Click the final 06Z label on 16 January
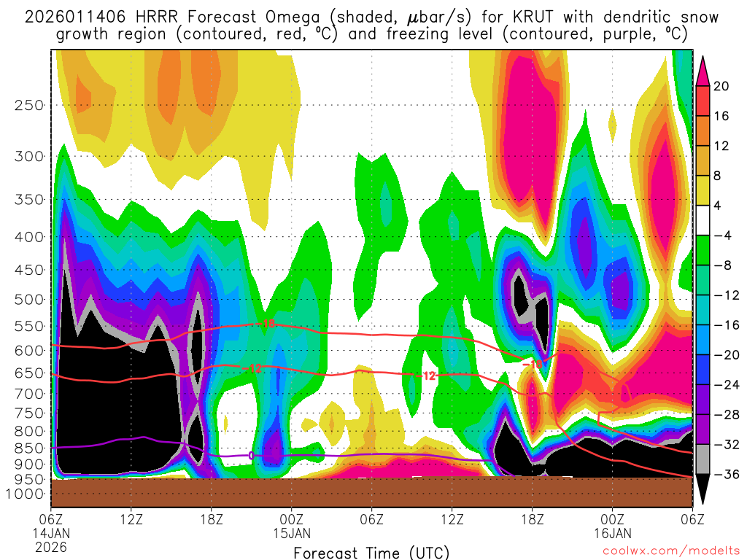The image size is (747, 560). (x=692, y=519)
